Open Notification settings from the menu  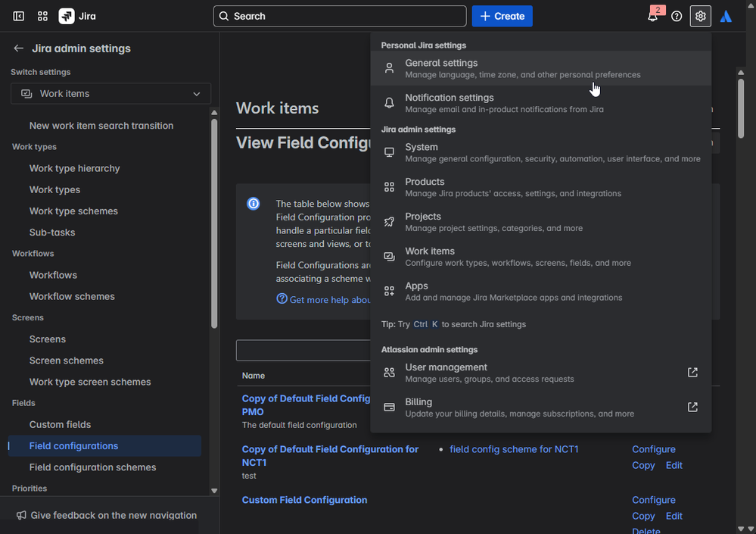pos(541,103)
